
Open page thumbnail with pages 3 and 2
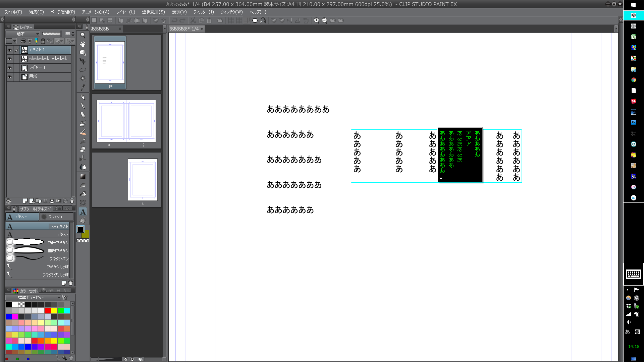[x=126, y=121]
